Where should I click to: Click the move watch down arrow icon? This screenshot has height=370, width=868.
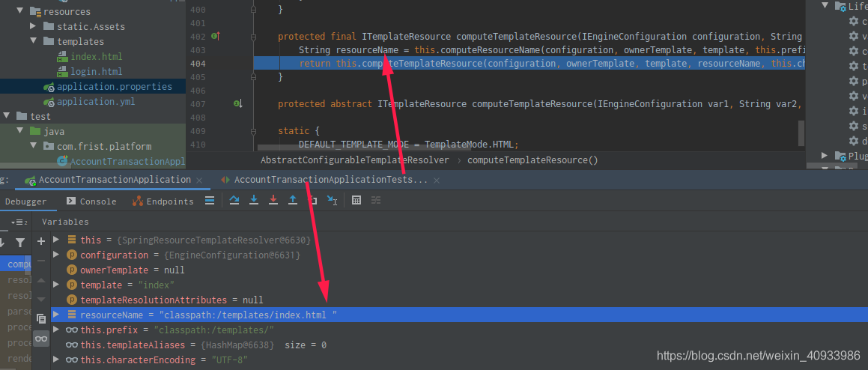(x=41, y=299)
